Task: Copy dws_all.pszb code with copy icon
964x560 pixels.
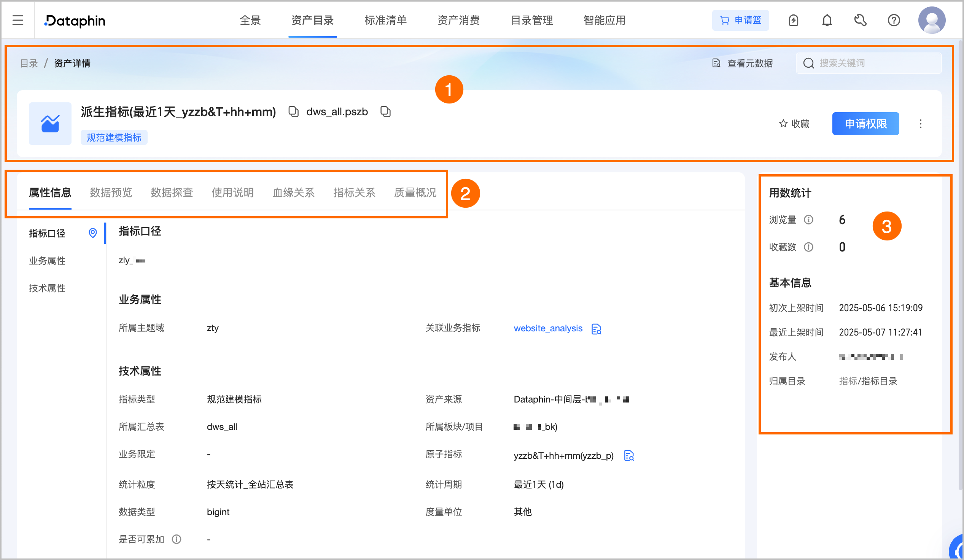Action: click(x=385, y=112)
